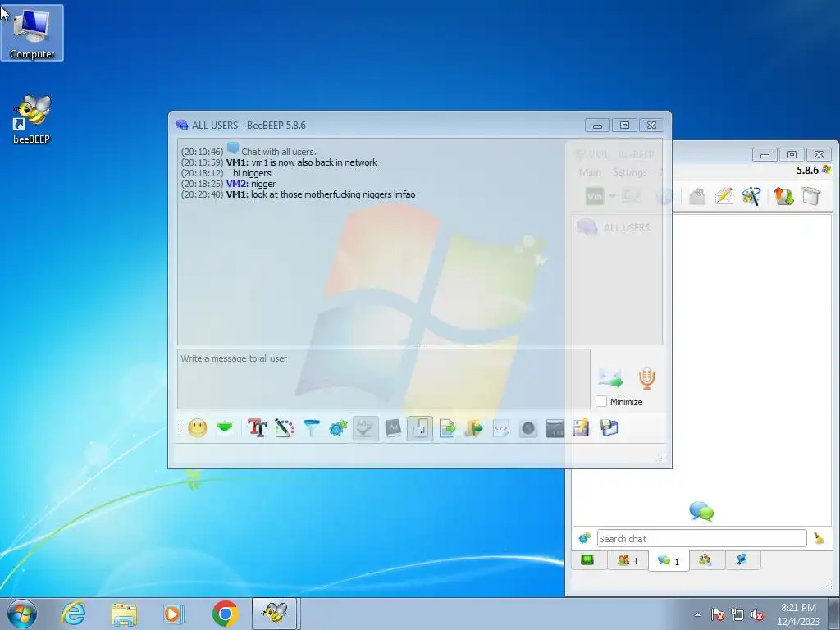Image resolution: width=840 pixels, height=630 pixels.
Task: Toggle the Aa dictionary icon
Action: (x=393, y=428)
